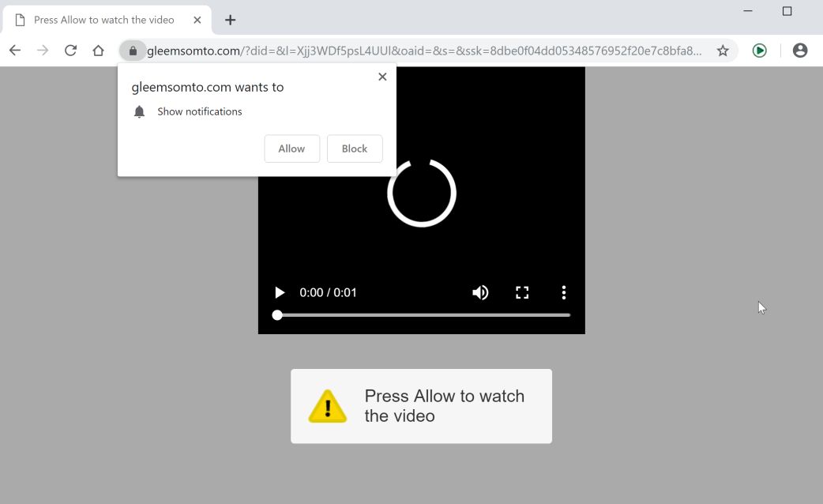Dismiss the notification popup with its X
The height and width of the screenshot is (504, 823).
(x=382, y=77)
